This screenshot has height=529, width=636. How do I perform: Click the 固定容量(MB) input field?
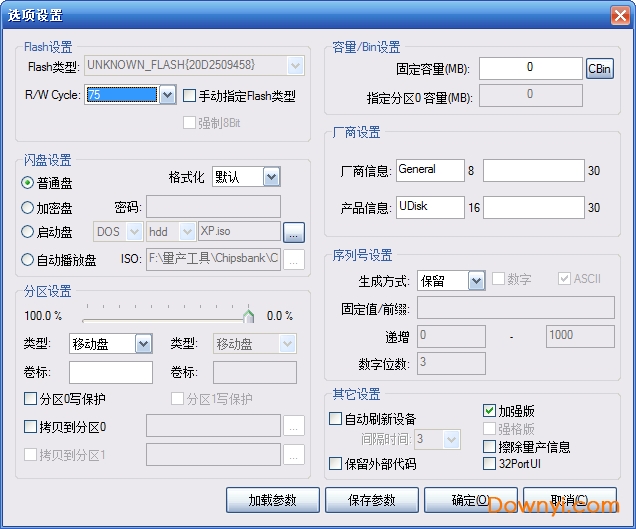530,68
